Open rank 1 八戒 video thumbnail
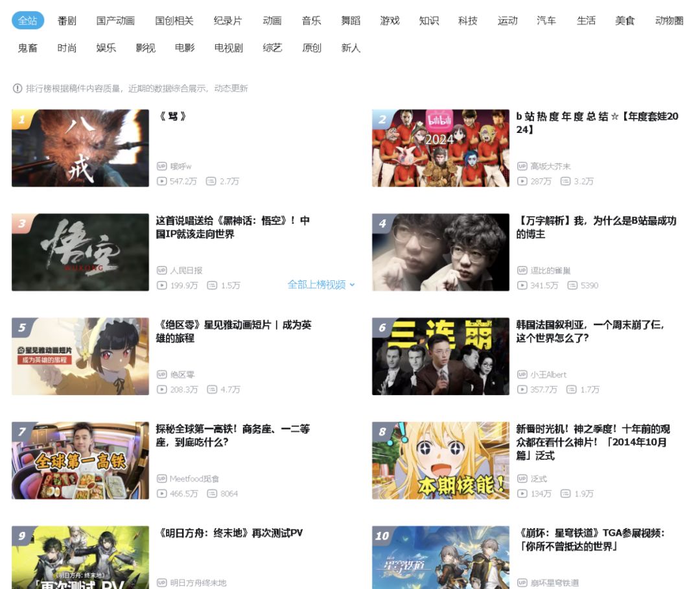The height and width of the screenshot is (589, 700). (80, 148)
